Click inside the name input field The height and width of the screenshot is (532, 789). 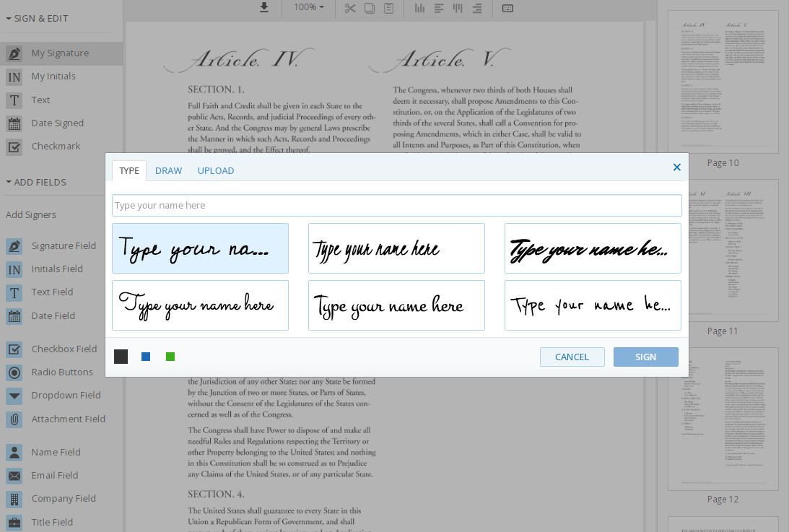pyautogui.click(x=396, y=205)
